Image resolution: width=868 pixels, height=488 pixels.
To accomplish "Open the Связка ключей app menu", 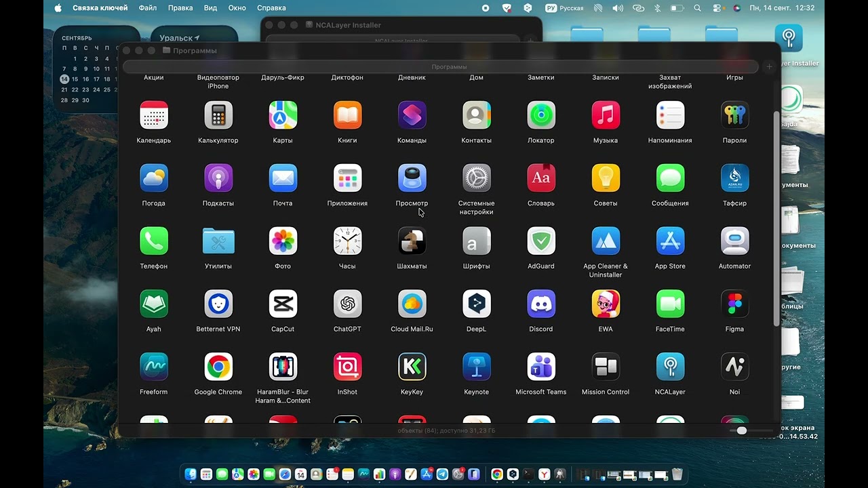I will [x=100, y=8].
